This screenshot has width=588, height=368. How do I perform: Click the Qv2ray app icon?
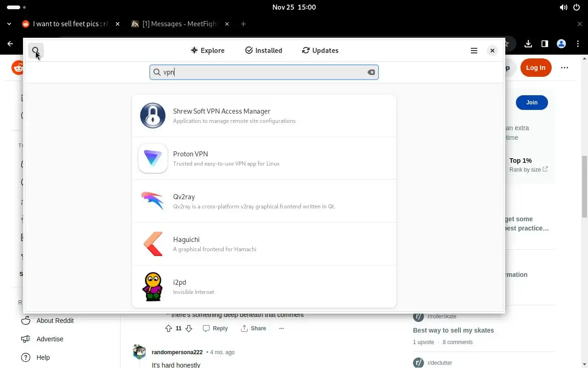pos(153,201)
